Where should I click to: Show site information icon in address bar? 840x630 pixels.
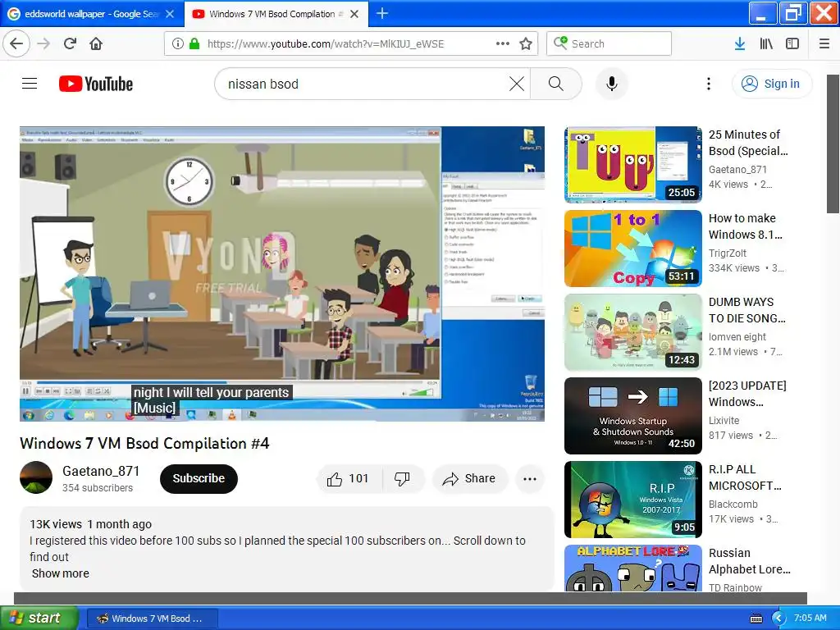[178, 43]
